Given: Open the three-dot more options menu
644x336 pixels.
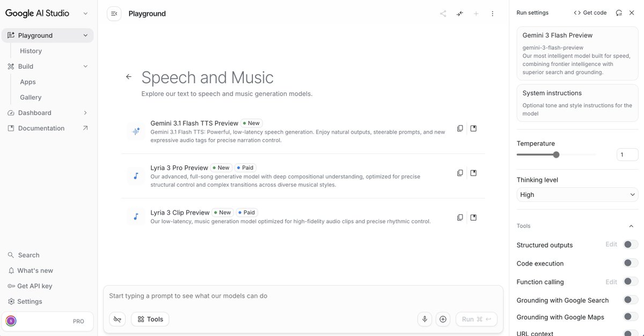Looking at the screenshot, I should tap(493, 13).
